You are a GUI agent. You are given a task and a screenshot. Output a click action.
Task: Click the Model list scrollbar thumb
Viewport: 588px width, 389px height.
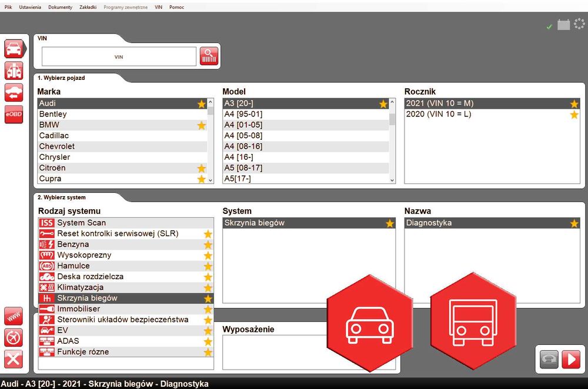(x=392, y=119)
